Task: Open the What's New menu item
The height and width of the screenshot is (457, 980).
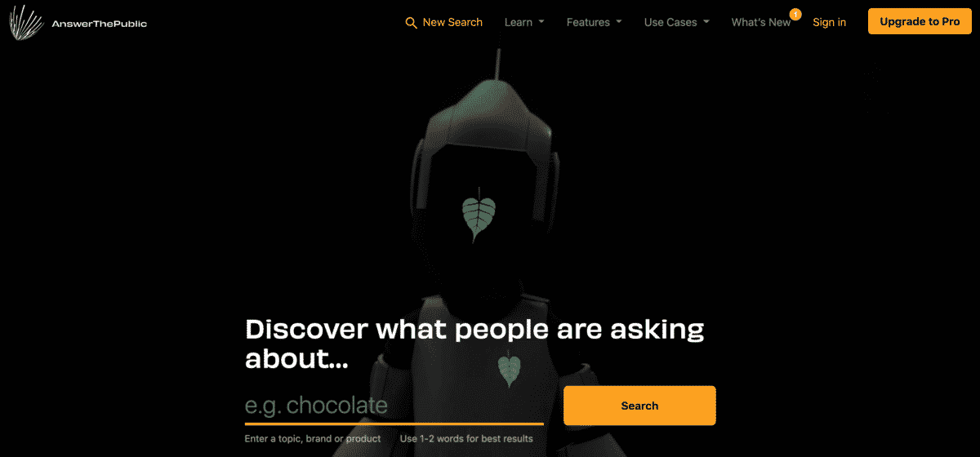Action: pyautogui.click(x=761, y=22)
